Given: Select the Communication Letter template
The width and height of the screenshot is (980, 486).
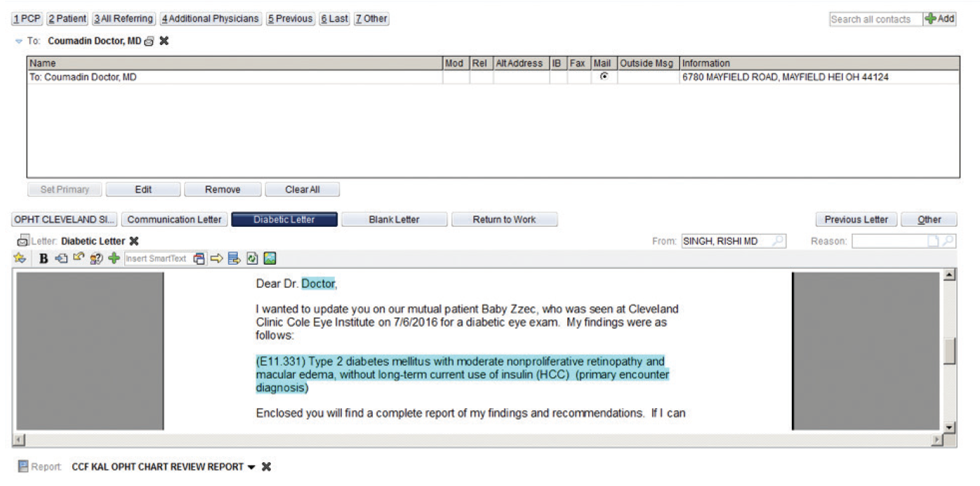Looking at the screenshot, I should pyautogui.click(x=174, y=220).
